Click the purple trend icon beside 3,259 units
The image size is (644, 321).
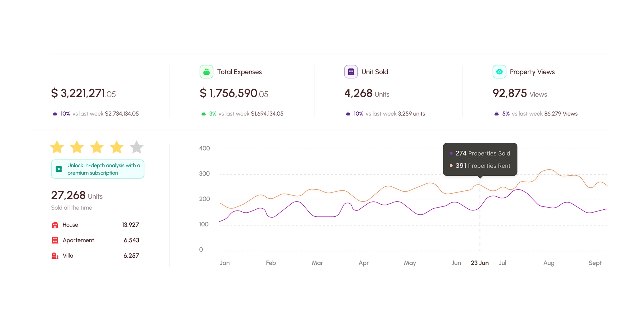click(348, 114)
